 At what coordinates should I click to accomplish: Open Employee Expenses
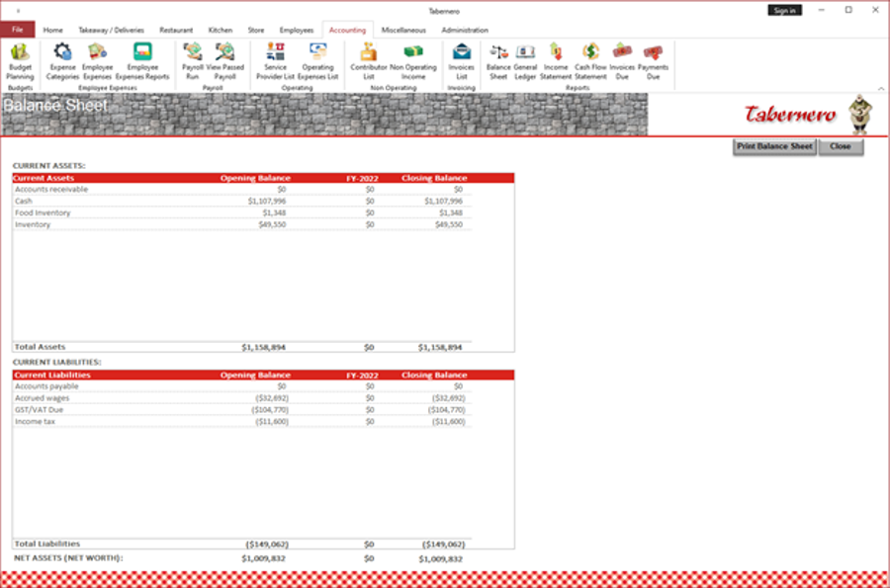pyautogui.click(x=97, y=61)
